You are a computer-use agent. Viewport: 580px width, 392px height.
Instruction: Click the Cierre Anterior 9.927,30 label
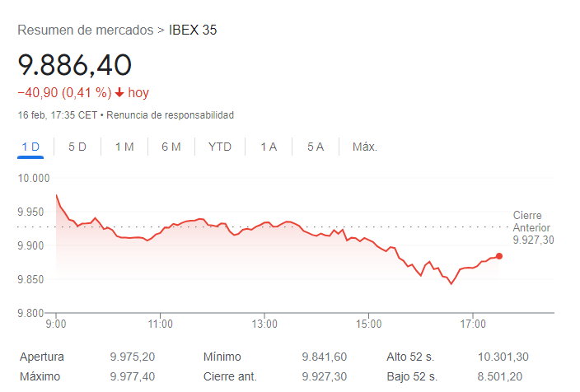(531, 227)
